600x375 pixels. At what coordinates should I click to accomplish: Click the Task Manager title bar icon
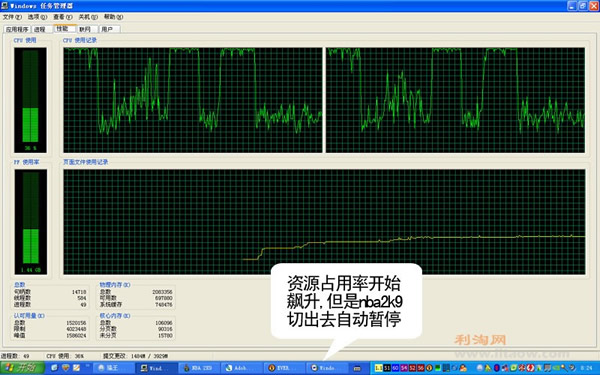point(5,6)
